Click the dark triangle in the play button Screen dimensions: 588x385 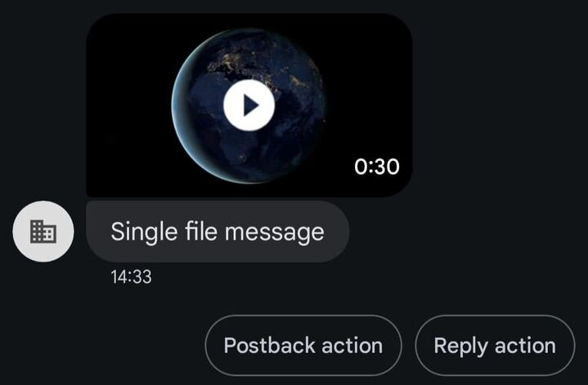pos(251,105)
